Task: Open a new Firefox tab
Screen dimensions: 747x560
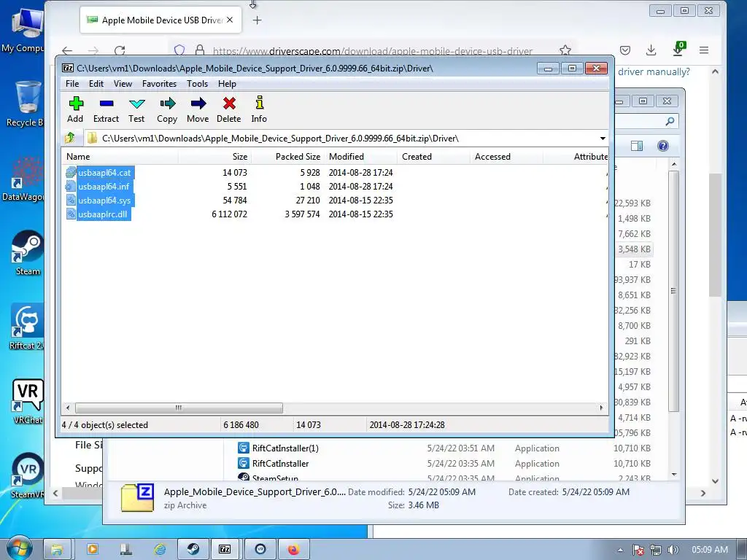Action: (258, 20)
